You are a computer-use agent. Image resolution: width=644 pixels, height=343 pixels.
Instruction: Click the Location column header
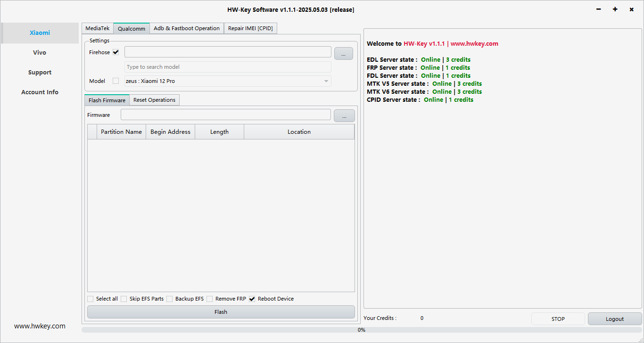[299, 132]
